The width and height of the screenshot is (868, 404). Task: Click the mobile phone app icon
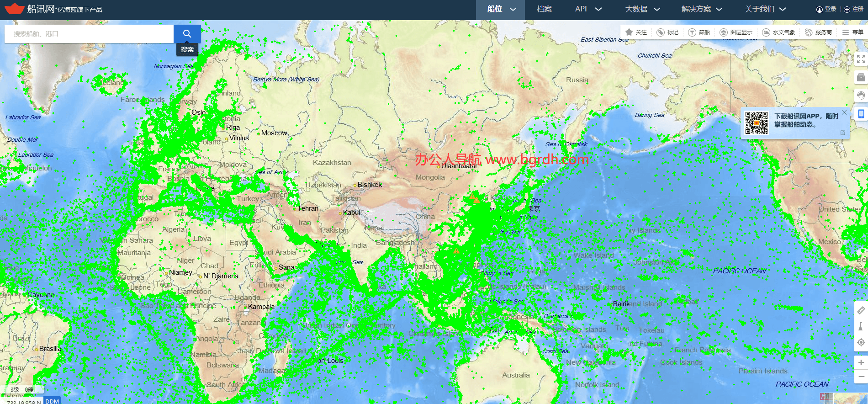pos(861,114)
